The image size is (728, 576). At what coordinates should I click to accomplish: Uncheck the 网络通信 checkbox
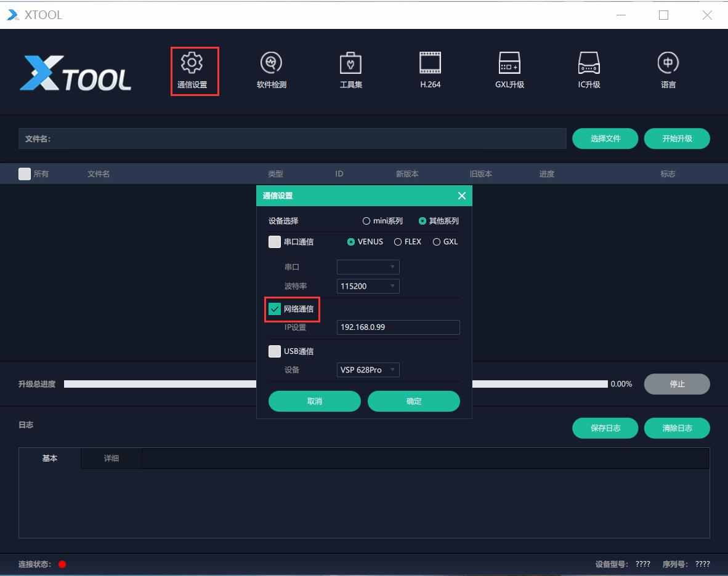click(x=275, y=309)
